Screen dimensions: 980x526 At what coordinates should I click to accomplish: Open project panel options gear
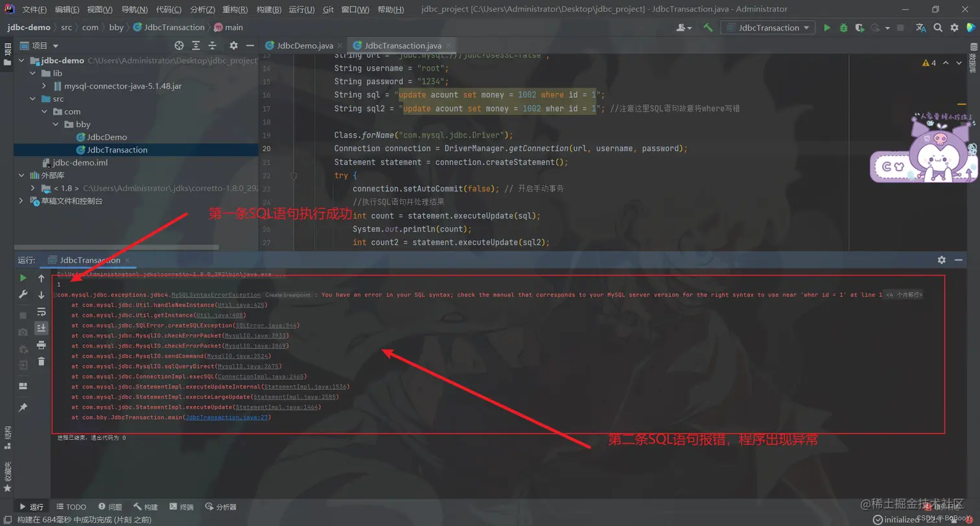(x=233, y=45)
